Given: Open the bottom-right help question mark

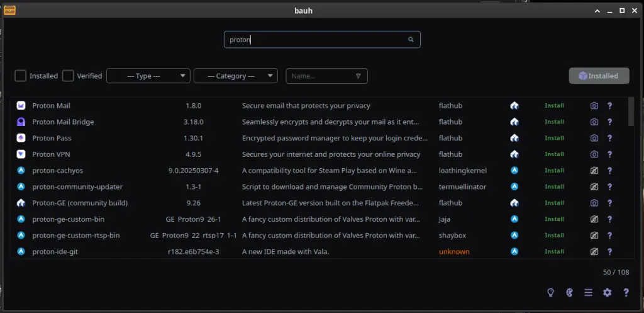Looking at the screenshot, I should (x=626, y=292).
